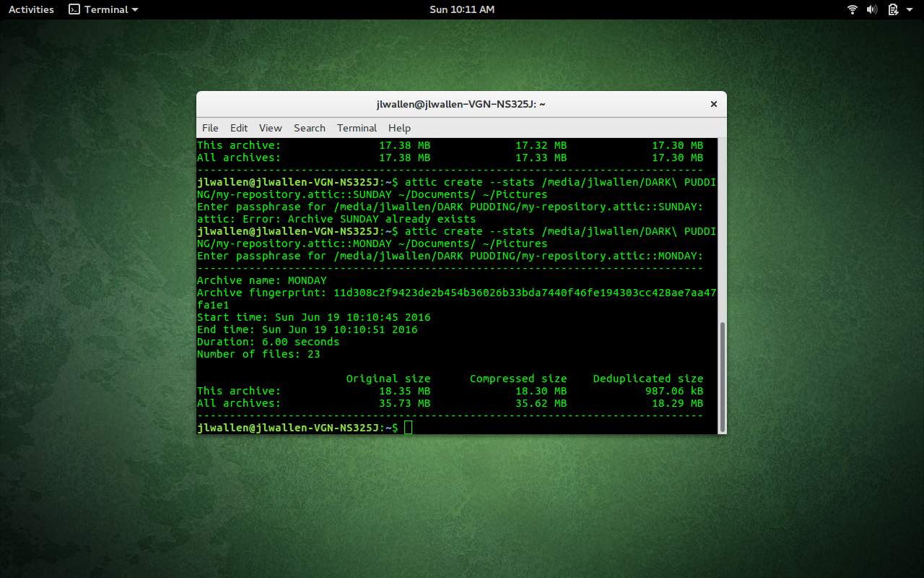Click the Wi-Fi status icon

coord(853,9)
